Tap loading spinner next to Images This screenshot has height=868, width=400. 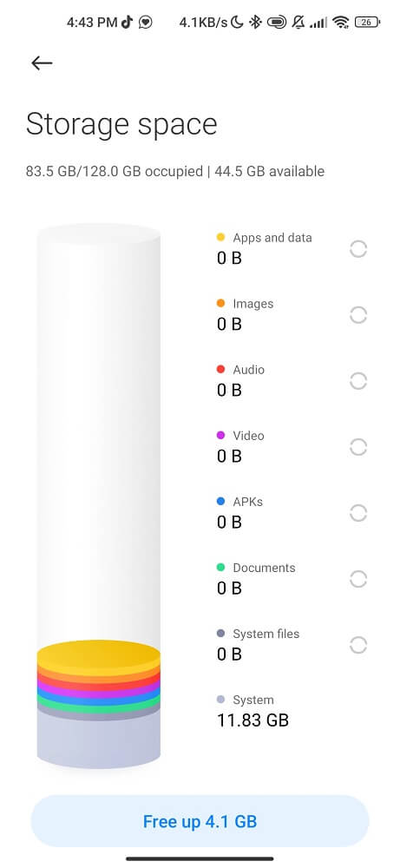click(x=358, y=315)
